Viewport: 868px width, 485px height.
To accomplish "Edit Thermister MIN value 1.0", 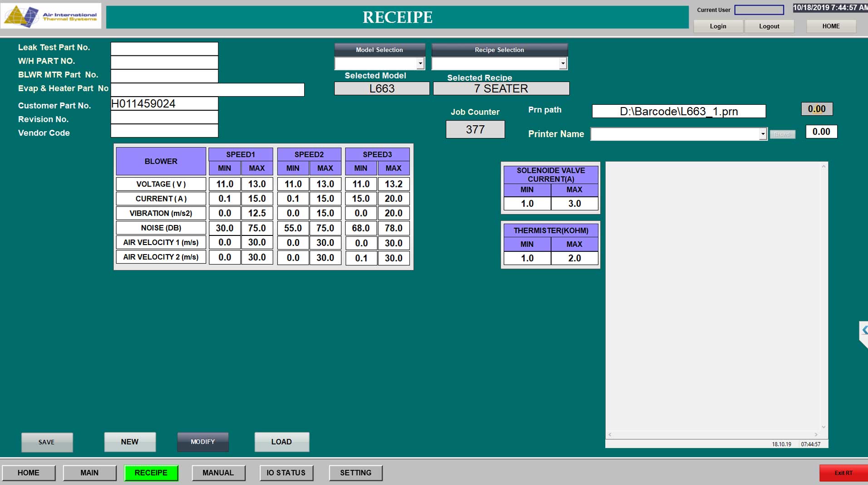I will pyautogui.click(x=527, y=258).
